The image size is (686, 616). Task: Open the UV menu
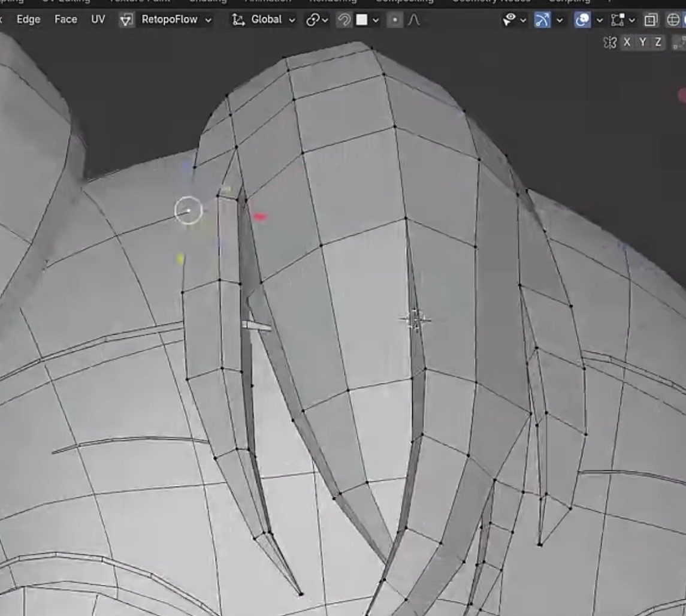[x=98, y=19]
